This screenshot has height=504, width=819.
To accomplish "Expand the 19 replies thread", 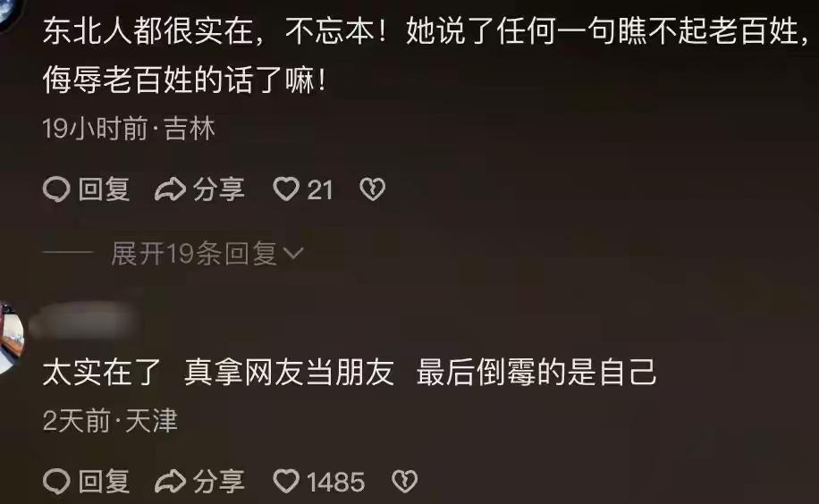I will pos(207,254).
